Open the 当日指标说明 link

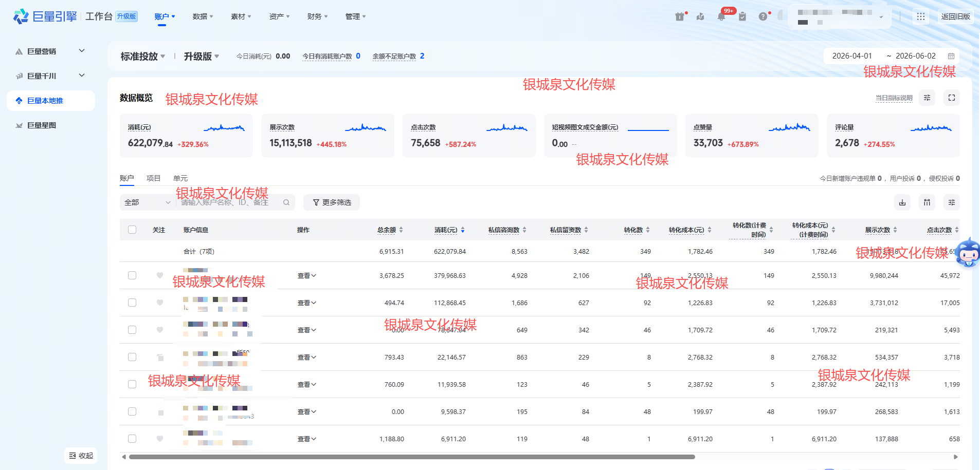[894, 98]
